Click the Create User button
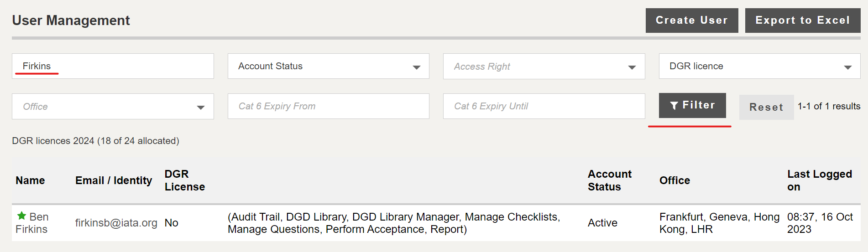Image resolution: width=868 pixels, height=252 pixels. [692, 21]
